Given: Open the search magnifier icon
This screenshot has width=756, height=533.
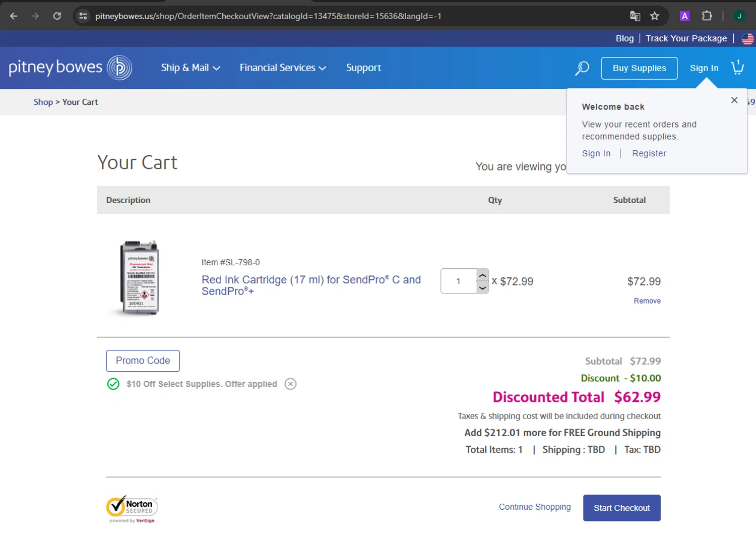Looking at the screenshot, I should (x=582, y=68).
